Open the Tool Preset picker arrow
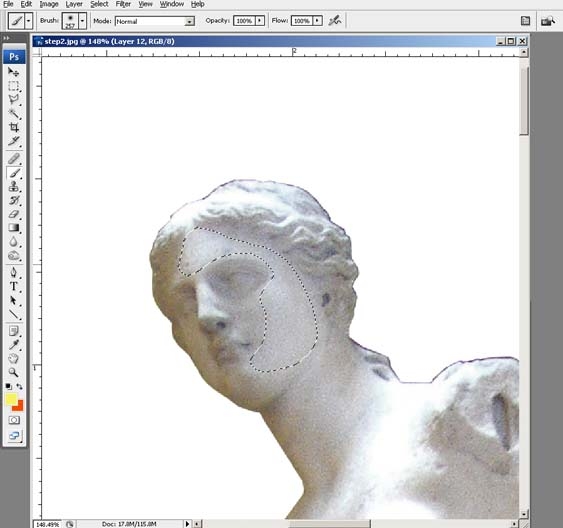The width and height of the screenshot is (563, 528). tap(28, 20)
